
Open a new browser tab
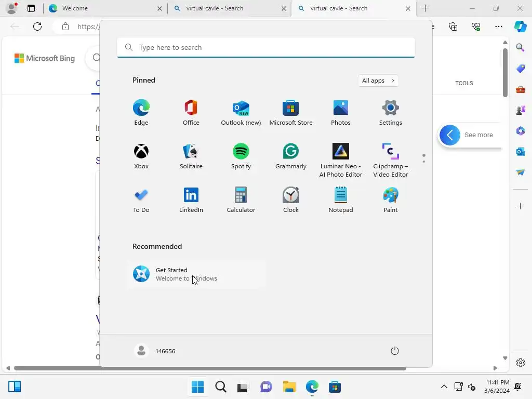425,8
